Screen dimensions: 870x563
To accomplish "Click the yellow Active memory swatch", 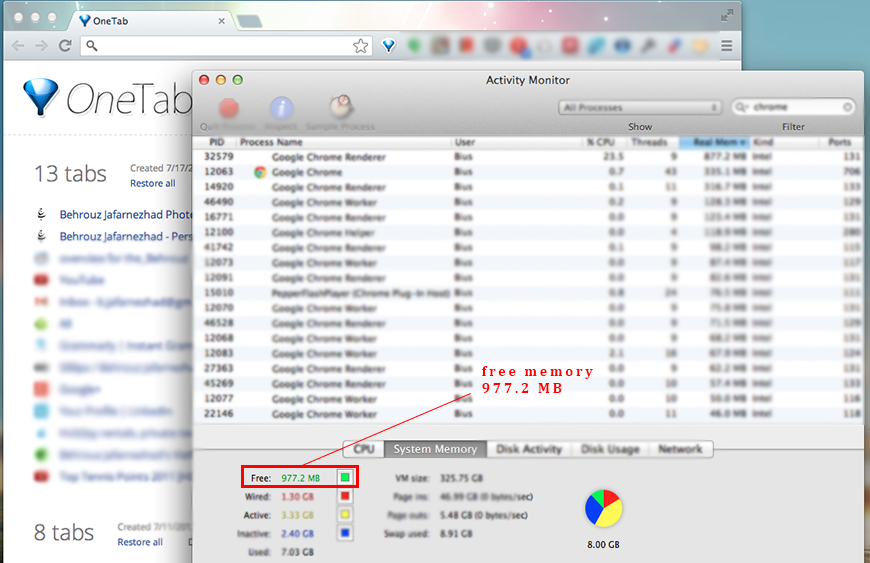I will point(345,515).
